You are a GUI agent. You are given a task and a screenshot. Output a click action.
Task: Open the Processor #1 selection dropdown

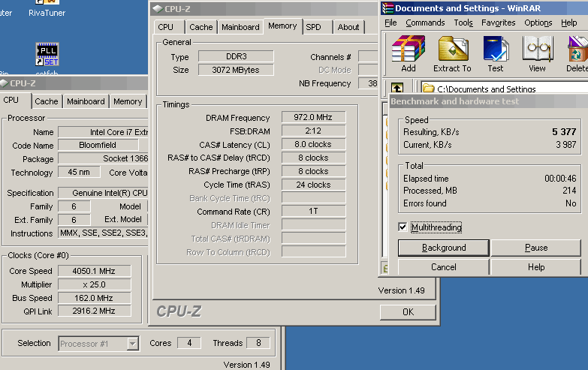(132, 344)
